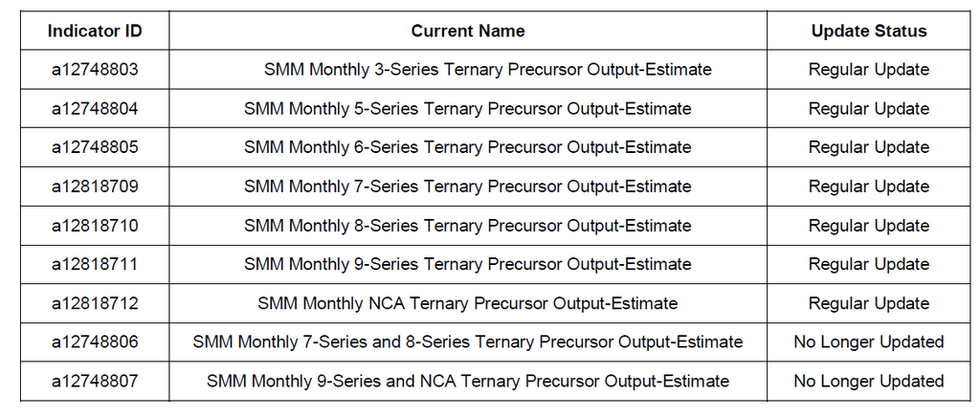This screenshot has width=980, height=418.
Task: Select indicator ID a12818710
Action: (x=95, y=225)
